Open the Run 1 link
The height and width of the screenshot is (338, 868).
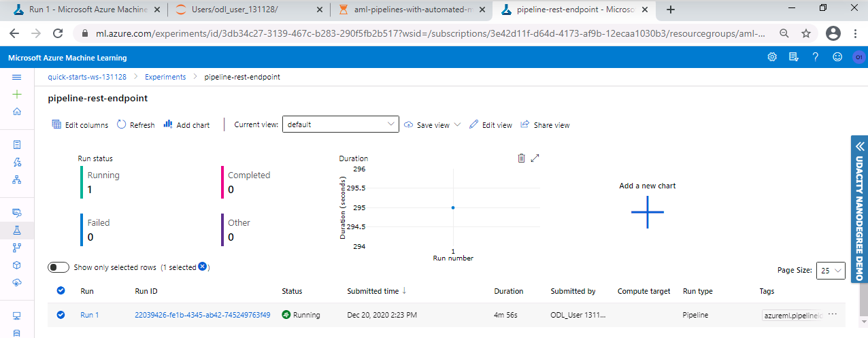89,315
